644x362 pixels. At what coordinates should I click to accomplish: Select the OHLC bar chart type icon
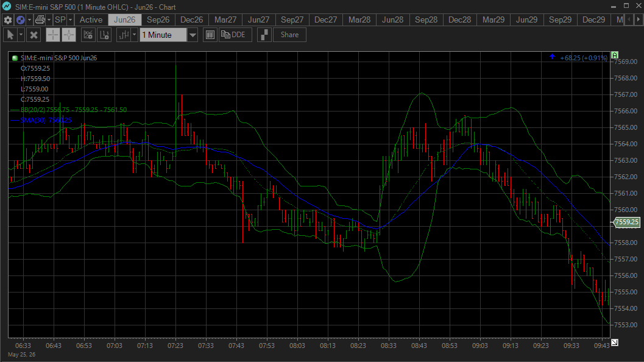pyautogui.click(x=124, y=35)
